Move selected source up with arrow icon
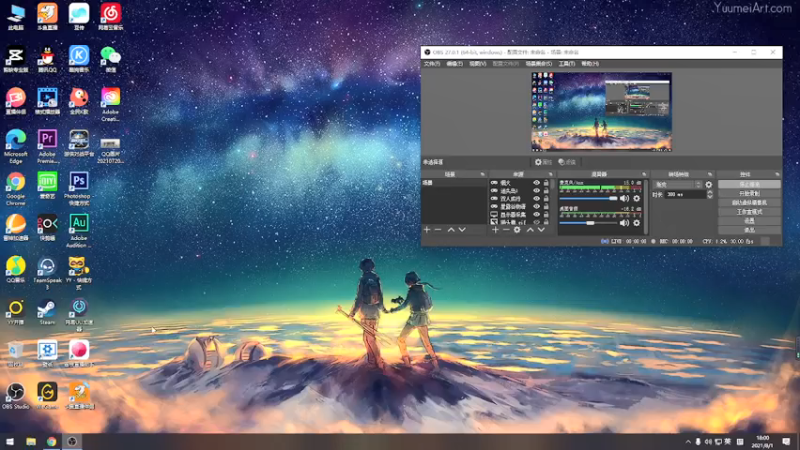Image resolution: width=800 pixels, height=450 pixels. [530, 230]
